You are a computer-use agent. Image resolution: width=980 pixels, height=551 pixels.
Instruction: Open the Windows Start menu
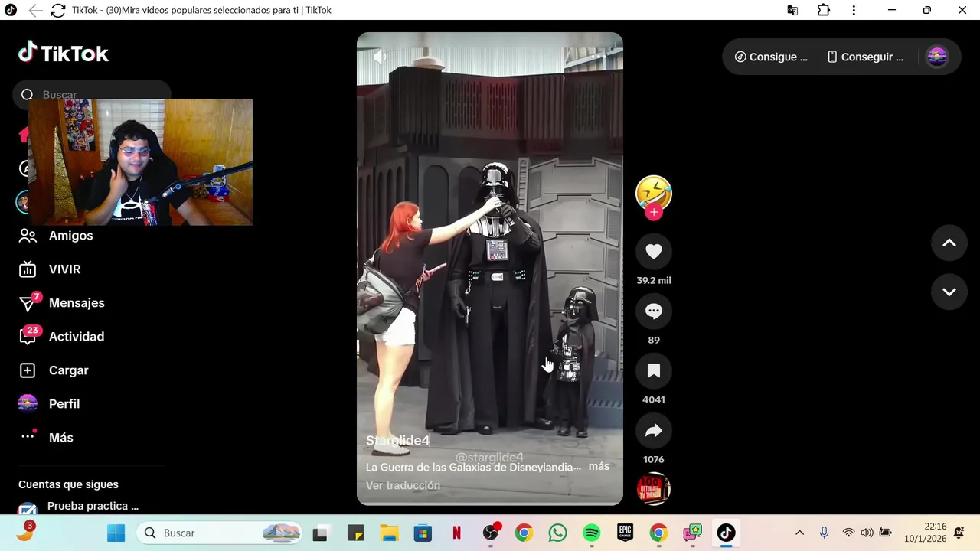point(116,533)
